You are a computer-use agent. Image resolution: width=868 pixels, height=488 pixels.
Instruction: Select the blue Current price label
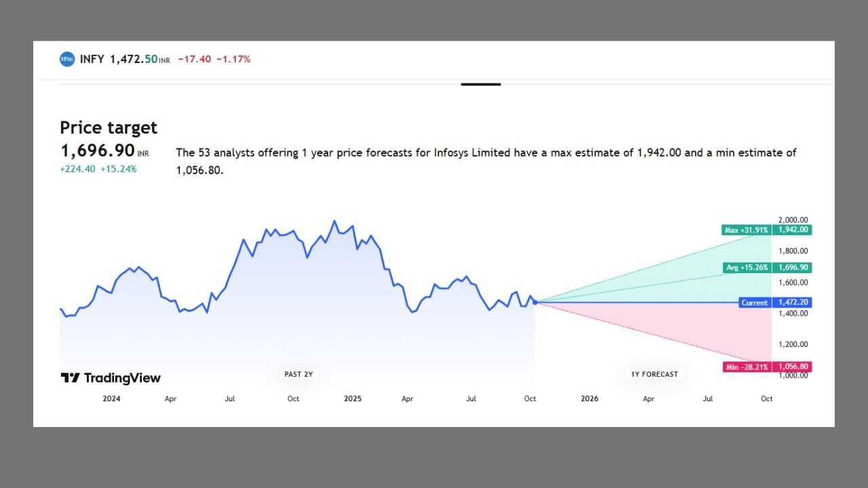tap(755, 303)
